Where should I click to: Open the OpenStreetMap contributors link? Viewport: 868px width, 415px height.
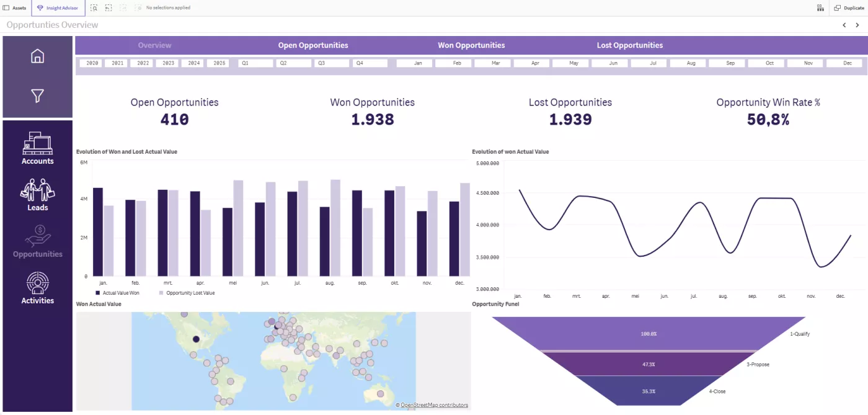[434, 404]
